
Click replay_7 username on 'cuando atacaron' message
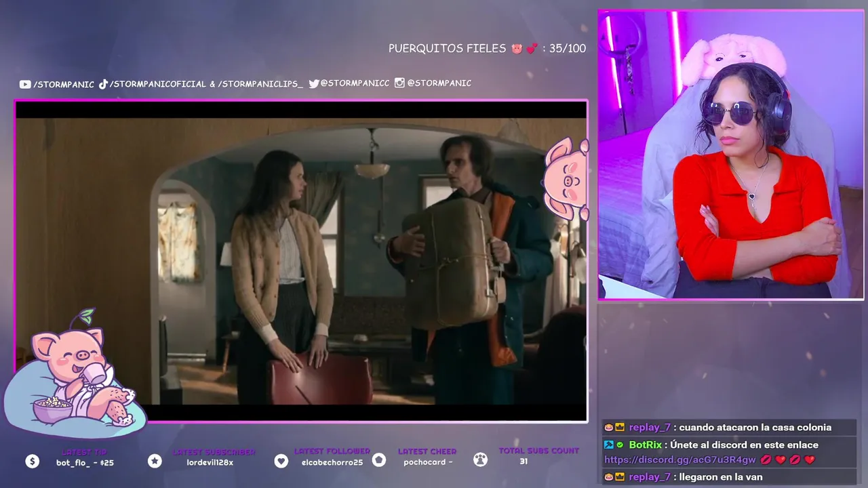[650, 428]
